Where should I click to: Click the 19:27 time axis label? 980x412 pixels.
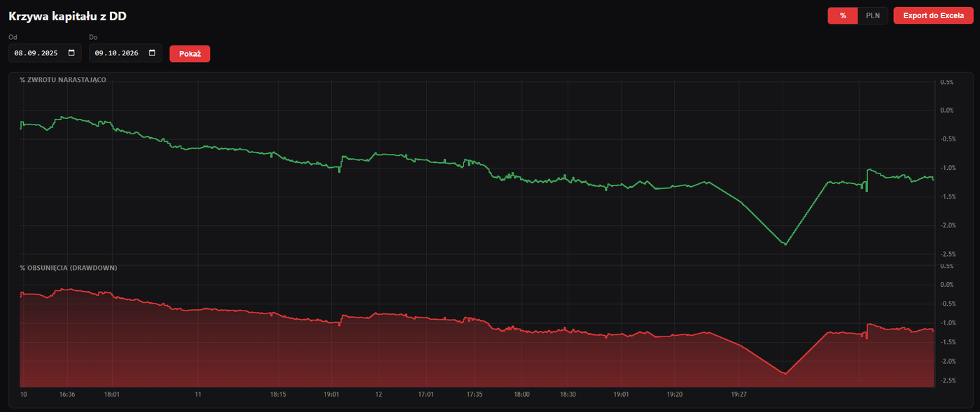pyautogui.click(x=738, y=395)
